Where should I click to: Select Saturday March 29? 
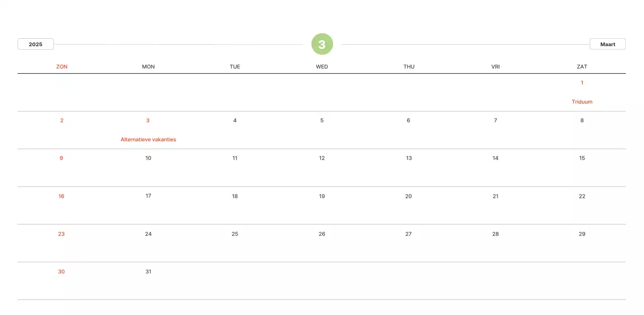pos(582,234)
